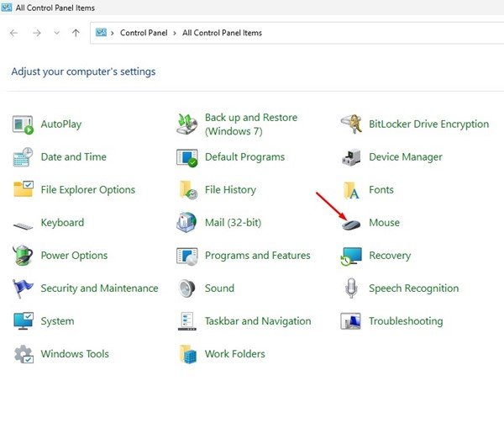
Task: Click the Taskbar and Navigation icon
Action: coord(186,321)
